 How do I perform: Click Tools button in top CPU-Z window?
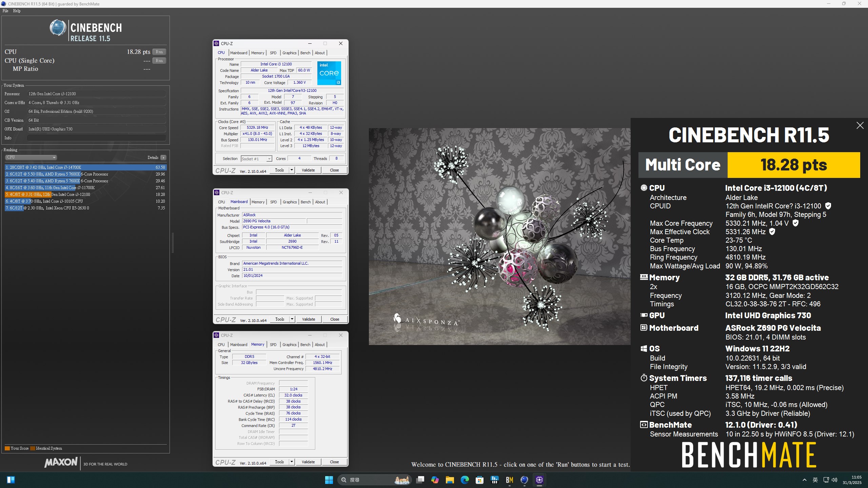[279, 170]
